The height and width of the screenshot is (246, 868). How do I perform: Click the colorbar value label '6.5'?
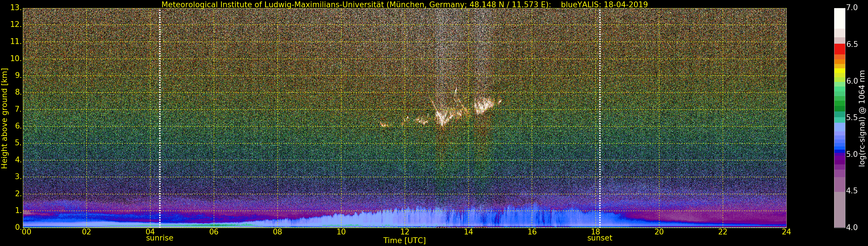[x=852, y=44]
